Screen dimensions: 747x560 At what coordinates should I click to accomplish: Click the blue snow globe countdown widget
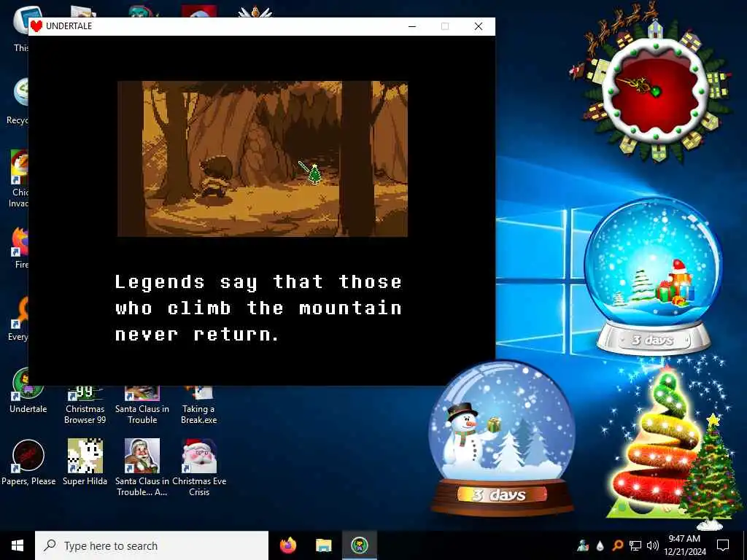653,276
